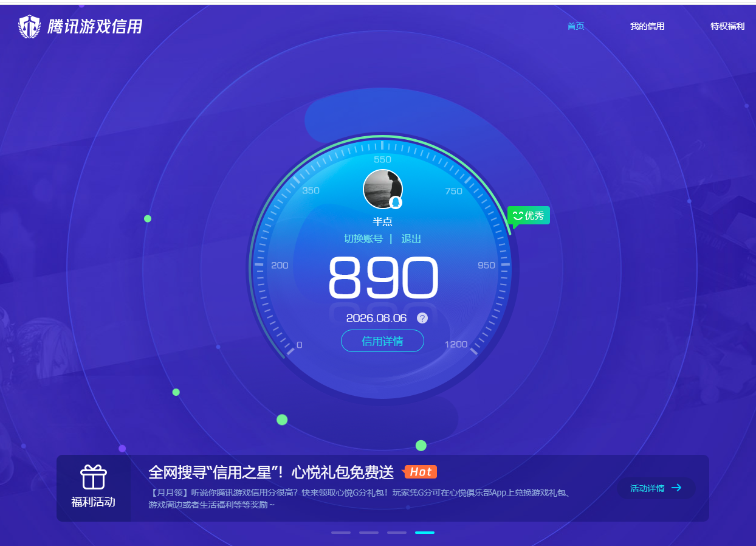
Task: Click the 切换账号 link
Action: point(363,239)
